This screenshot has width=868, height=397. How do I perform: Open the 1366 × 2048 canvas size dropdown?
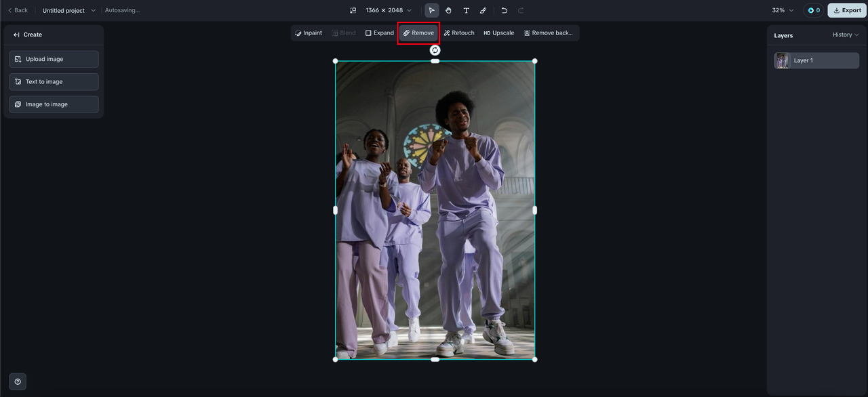(x=389, y=10)
